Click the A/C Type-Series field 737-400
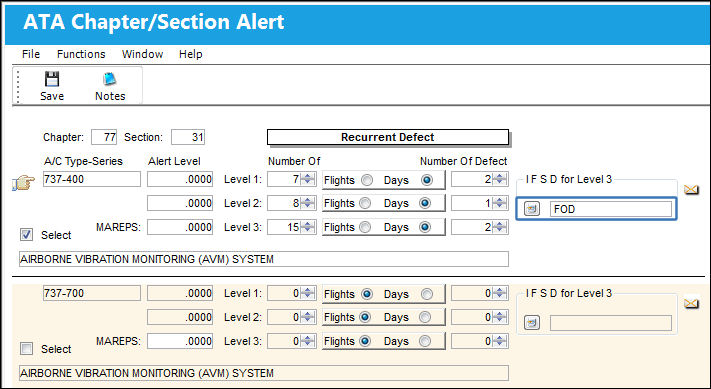 (92, 179)
